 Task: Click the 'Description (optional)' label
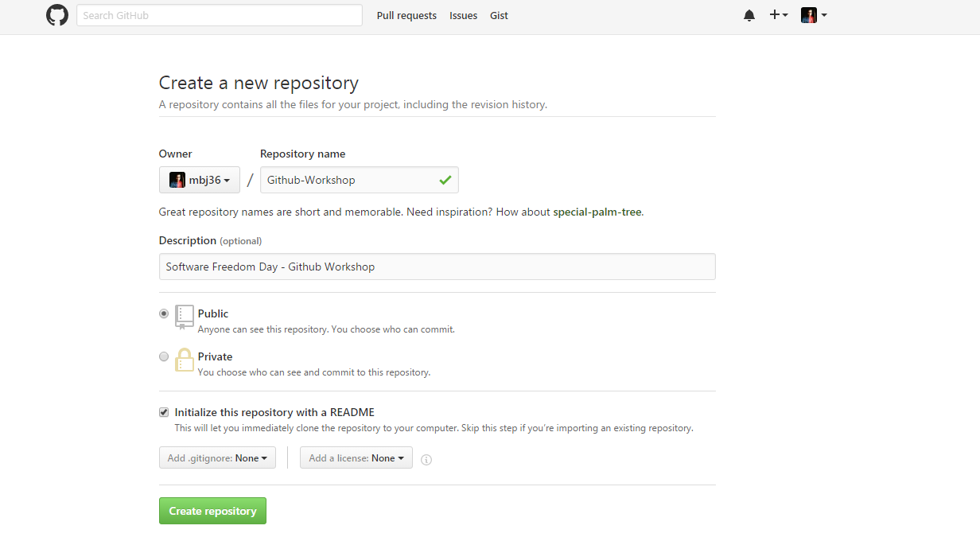[210, 240]
